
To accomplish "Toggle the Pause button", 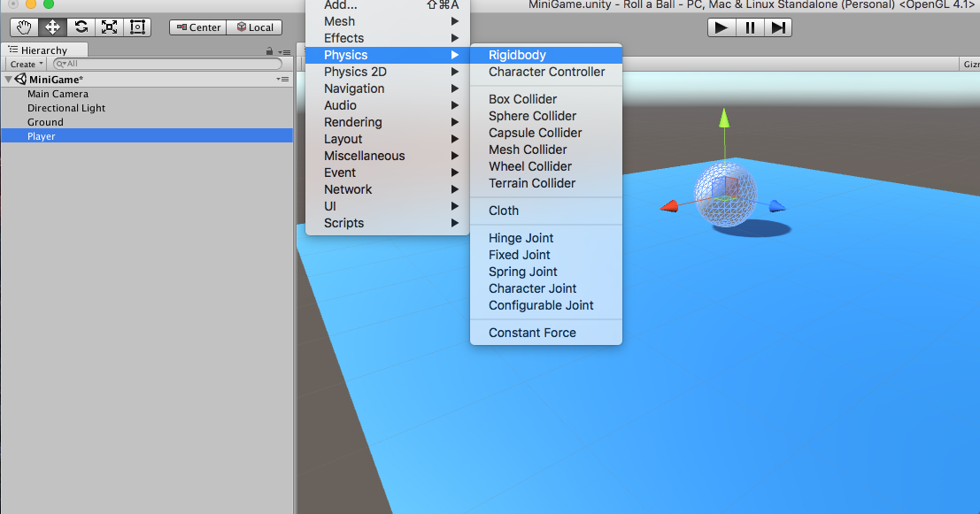I will tap(749, 27).
